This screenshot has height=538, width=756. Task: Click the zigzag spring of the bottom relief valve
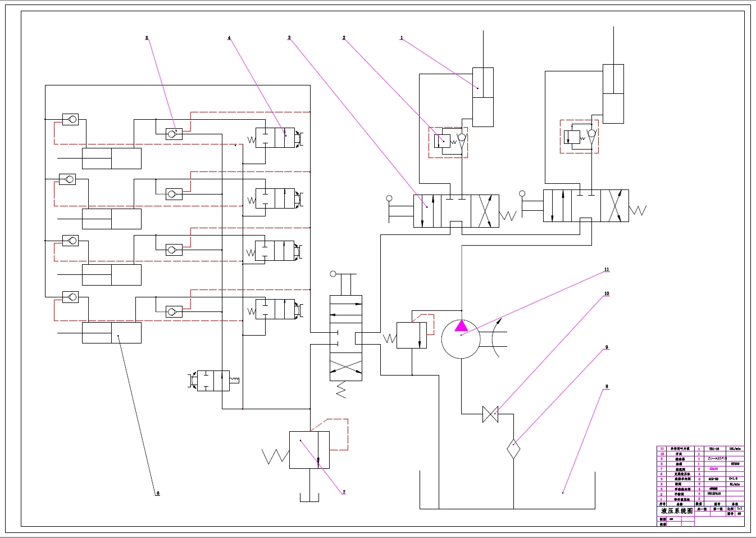pos(275,456)
